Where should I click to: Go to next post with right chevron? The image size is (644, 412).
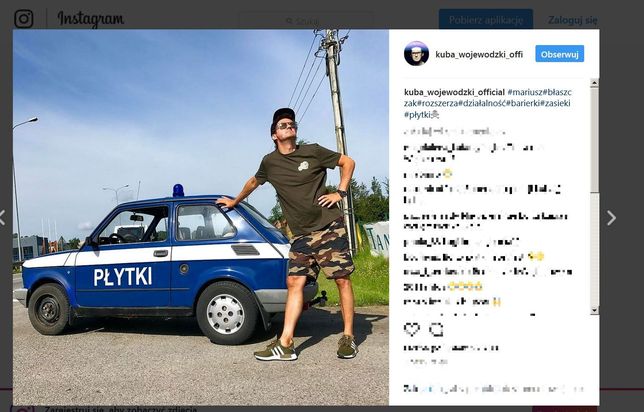611,218
